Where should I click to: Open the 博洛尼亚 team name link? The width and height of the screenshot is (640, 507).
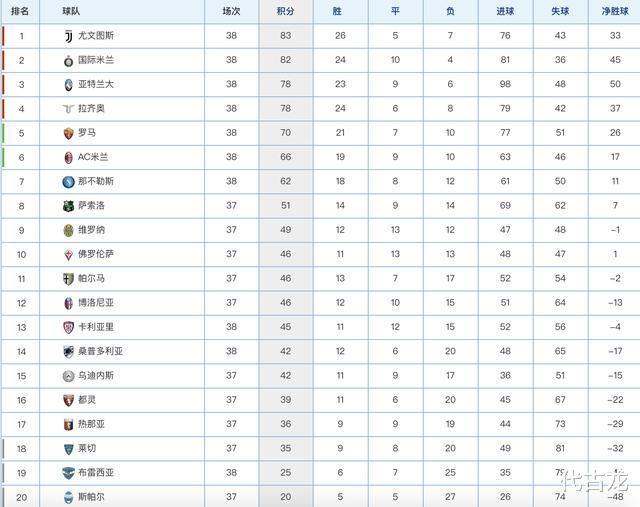(96, 302)
